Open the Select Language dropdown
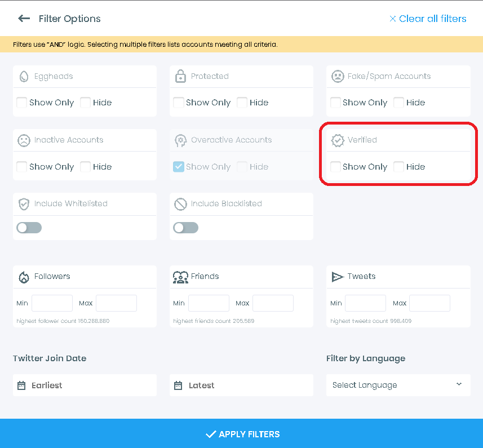This screenshot has height=448, width=483. pos(398,385)
